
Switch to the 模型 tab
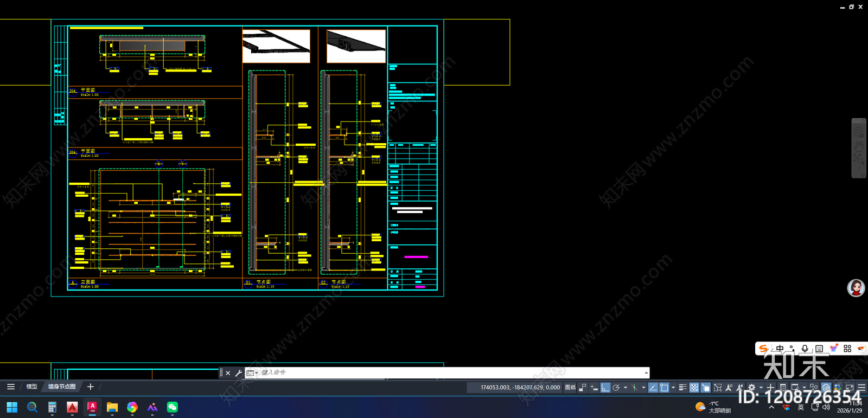point(31,387)
